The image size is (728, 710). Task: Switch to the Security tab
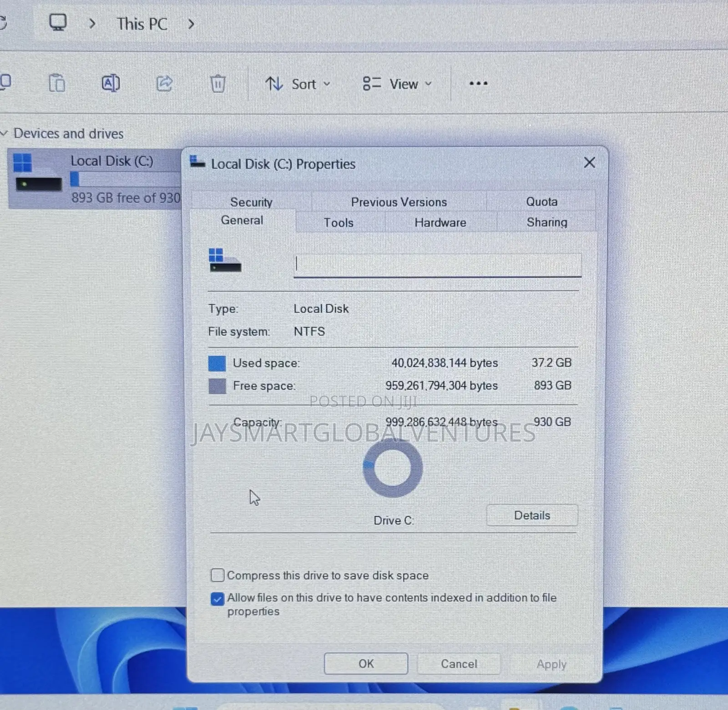(x=251, y=202)
